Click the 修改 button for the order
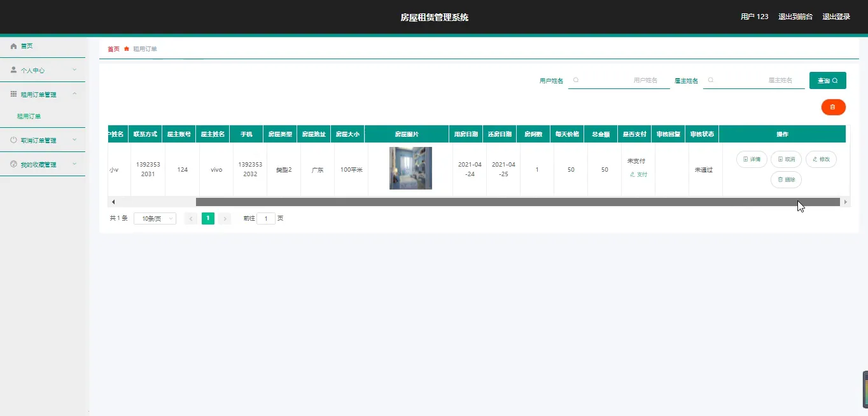The image size is (868, 416). point(821,159)
